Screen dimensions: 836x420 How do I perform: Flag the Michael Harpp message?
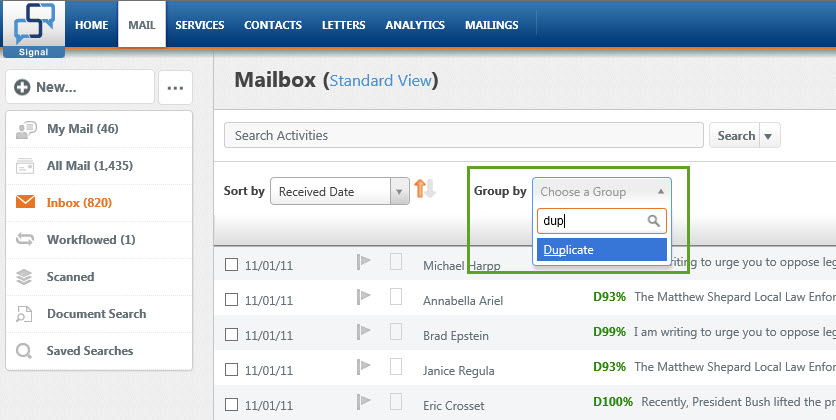click(x=364, y=262)
